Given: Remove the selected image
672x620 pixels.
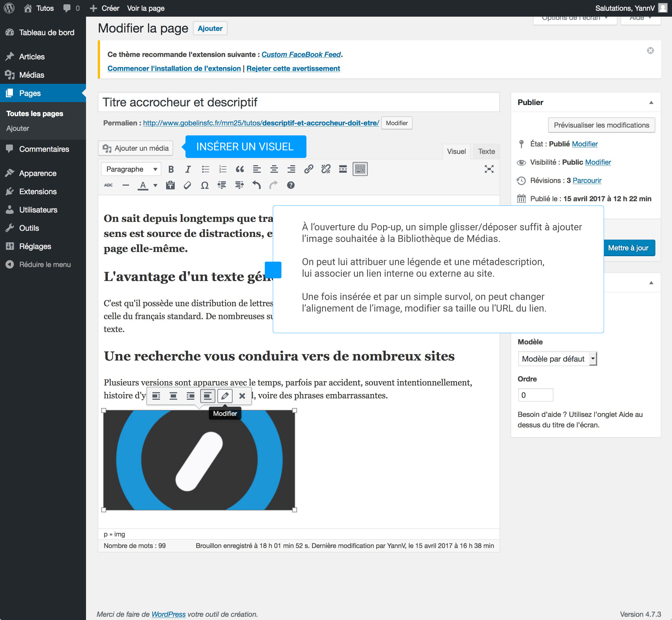Looking at the screenshot, I should 242,396.
